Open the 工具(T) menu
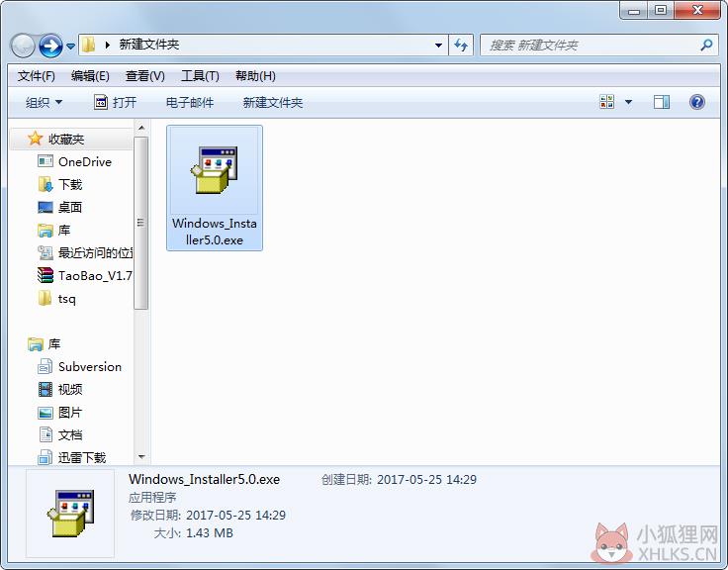This screenshot has height=570, width=728. click(x=200, y=76)
